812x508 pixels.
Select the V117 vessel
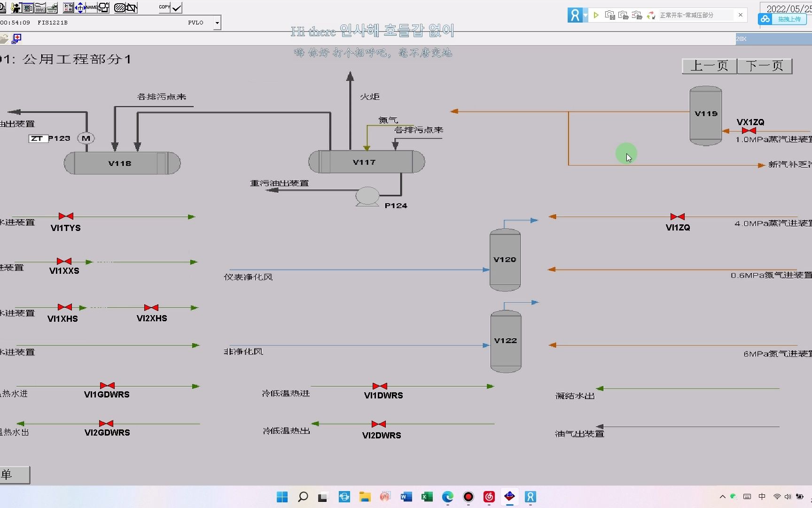[367, 162]
